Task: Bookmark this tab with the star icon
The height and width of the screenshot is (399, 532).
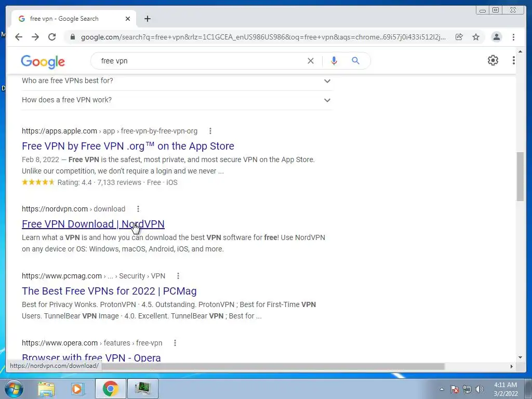Action: pos(476,37)
